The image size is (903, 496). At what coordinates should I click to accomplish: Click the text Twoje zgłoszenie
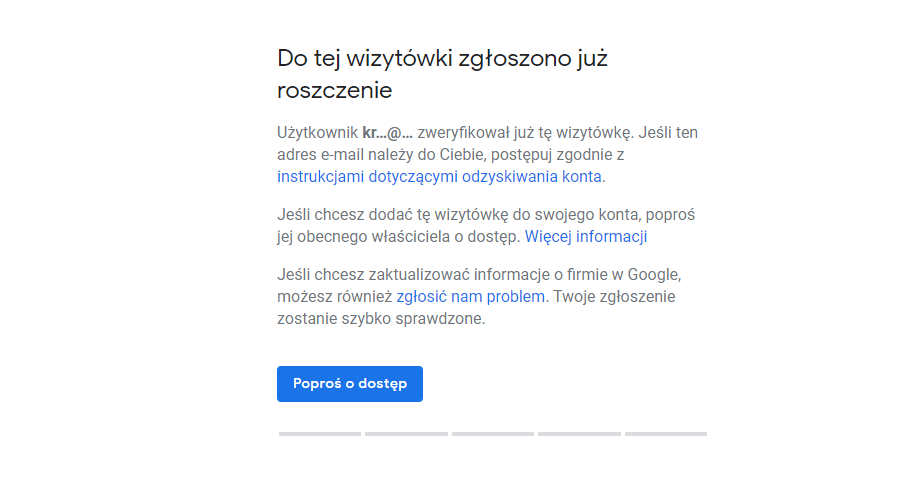(x=614, y=297)
